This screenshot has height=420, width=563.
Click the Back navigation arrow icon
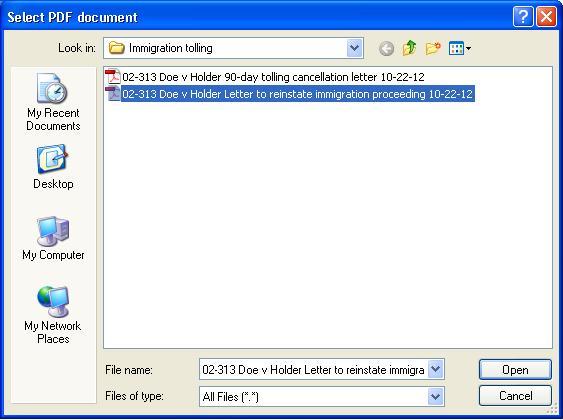click(x=386, y=48)
